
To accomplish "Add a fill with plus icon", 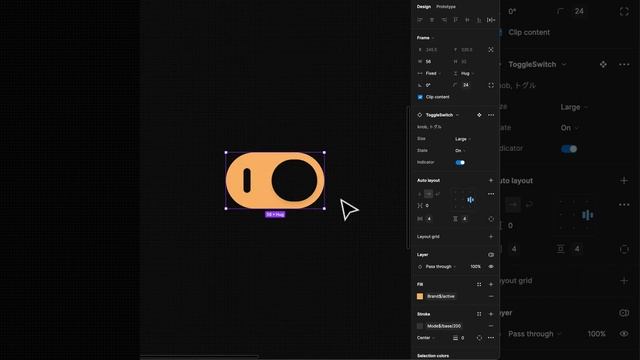I will coord(491,284).
